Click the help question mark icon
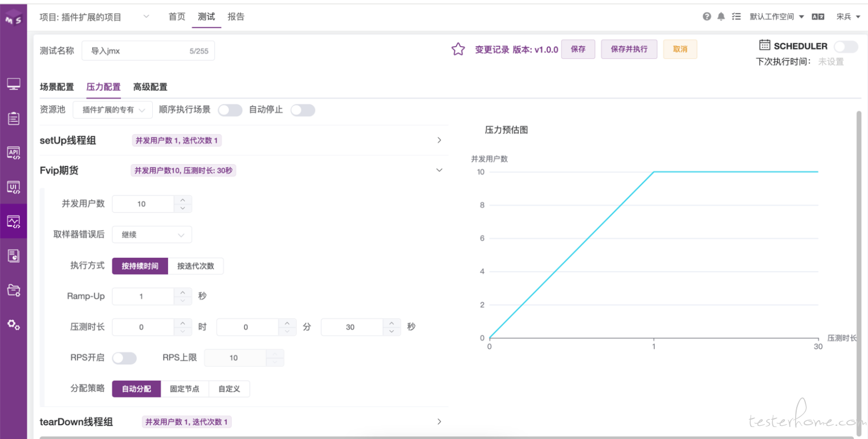868x439 pixels. coord(707,17)
